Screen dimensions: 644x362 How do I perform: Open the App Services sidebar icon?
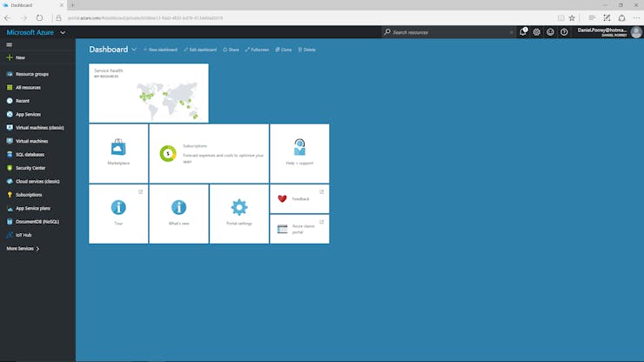(x=10, y=114)
